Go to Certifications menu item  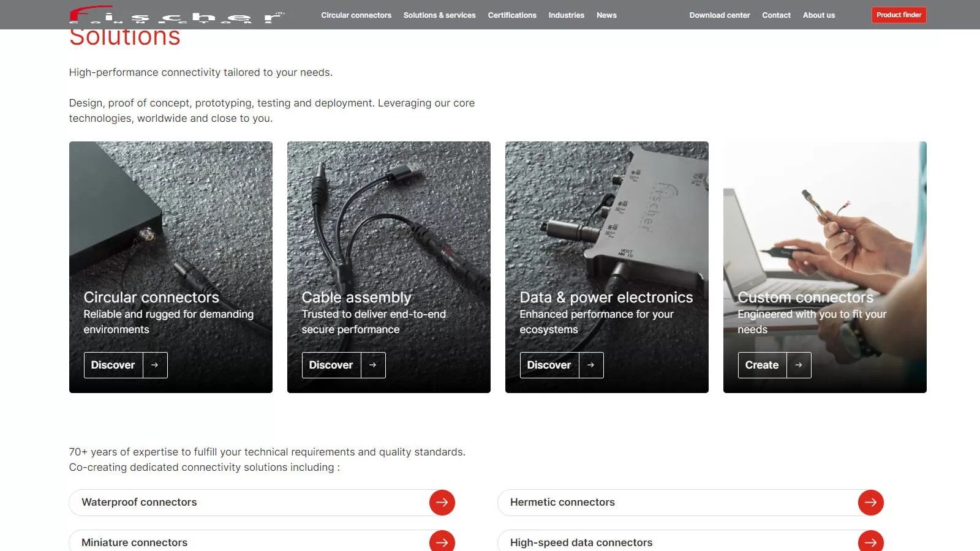coord(512,15)
